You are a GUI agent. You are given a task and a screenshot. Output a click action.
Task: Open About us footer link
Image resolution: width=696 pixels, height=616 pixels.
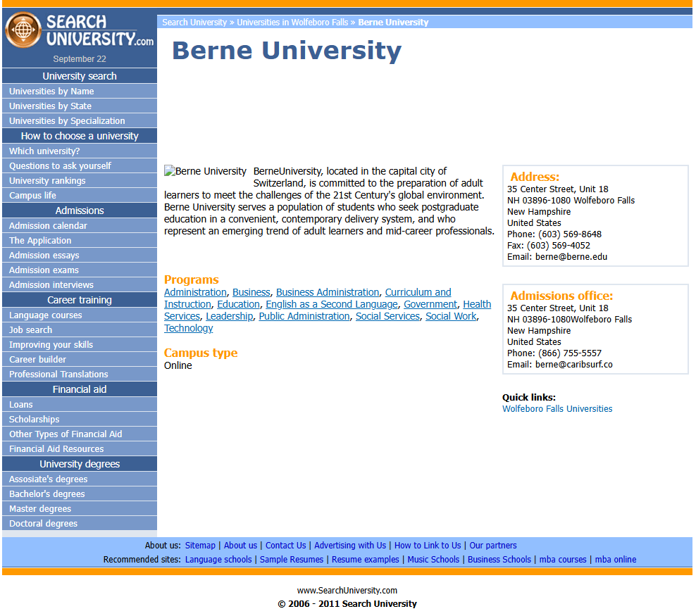240,546
